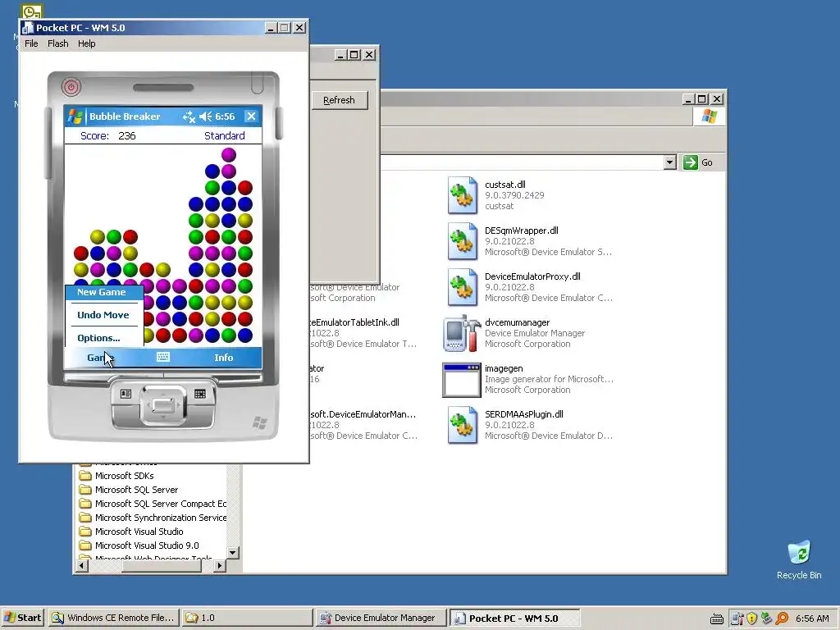This screenshot has height=630, width=840.
Task: Tap the Info softkey in Bubble Breaker
Action: coord(223,358)
